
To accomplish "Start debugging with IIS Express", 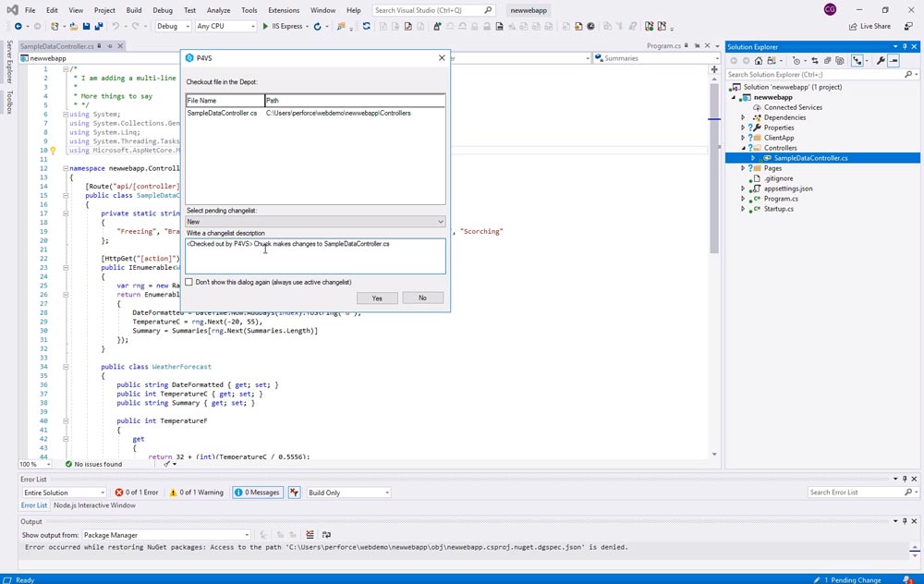I will [x=264, y=26].
